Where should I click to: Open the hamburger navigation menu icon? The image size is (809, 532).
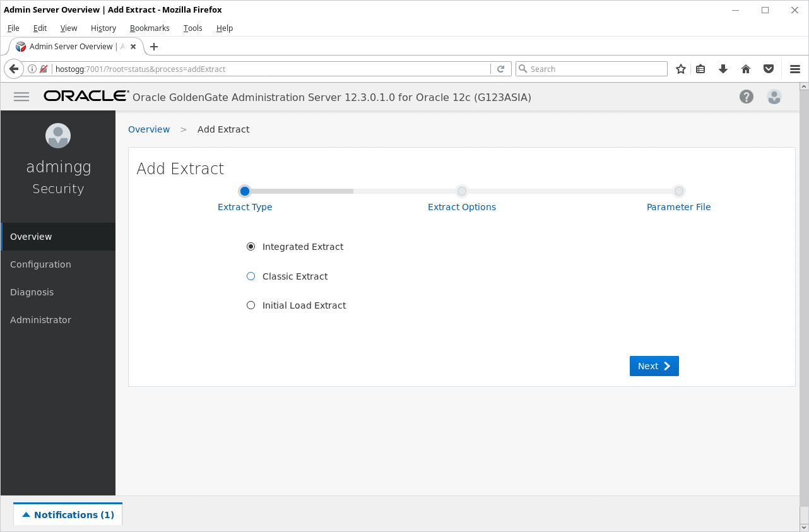tap(21, 97)
